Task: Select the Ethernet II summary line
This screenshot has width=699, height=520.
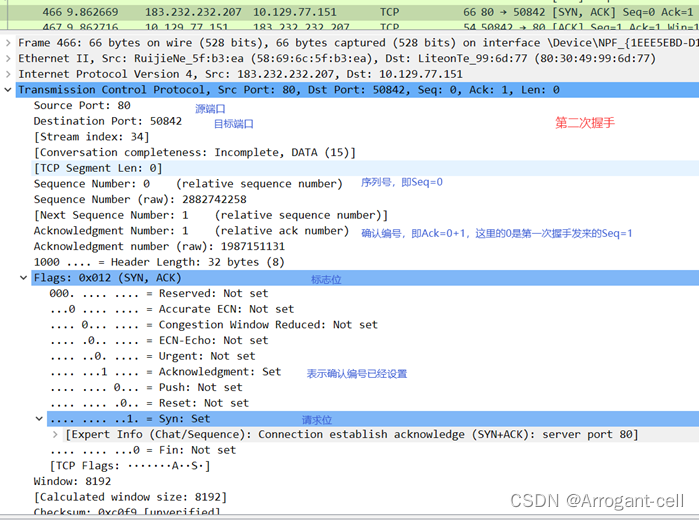Action: [x=358, y=58]
